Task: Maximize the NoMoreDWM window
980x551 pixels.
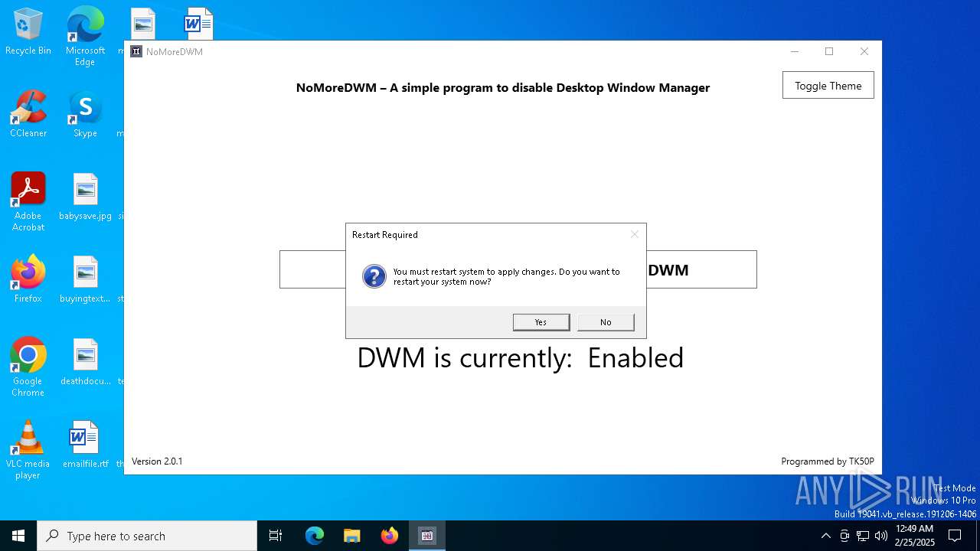Action: point(829,51)
